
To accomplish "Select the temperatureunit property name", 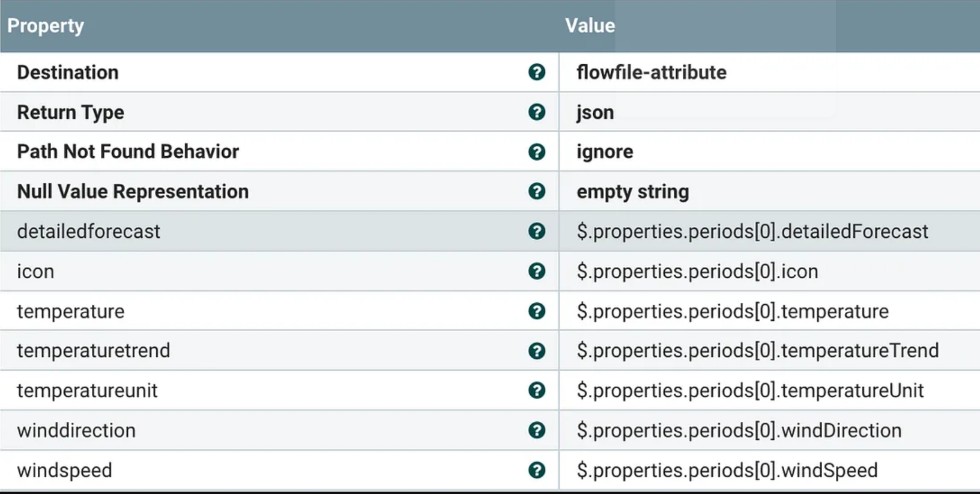I will pyautogui.click(x=87, y=391).
